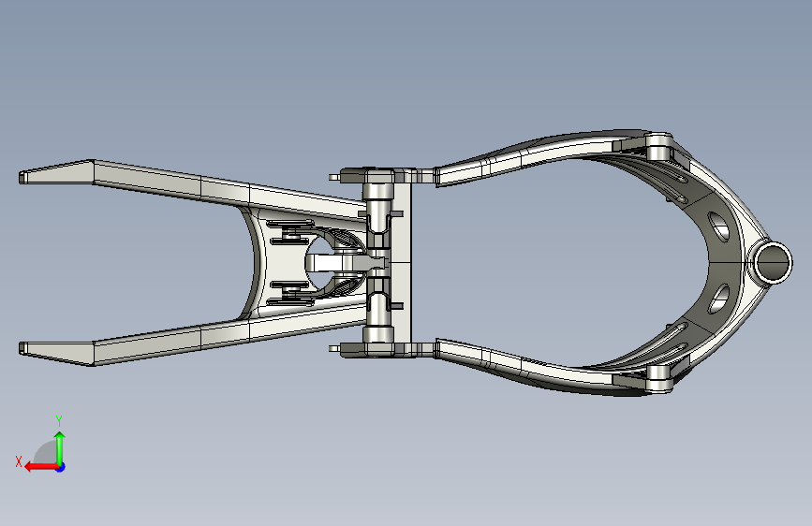Select the round tube at the model's right tip

tap(773, 262)
